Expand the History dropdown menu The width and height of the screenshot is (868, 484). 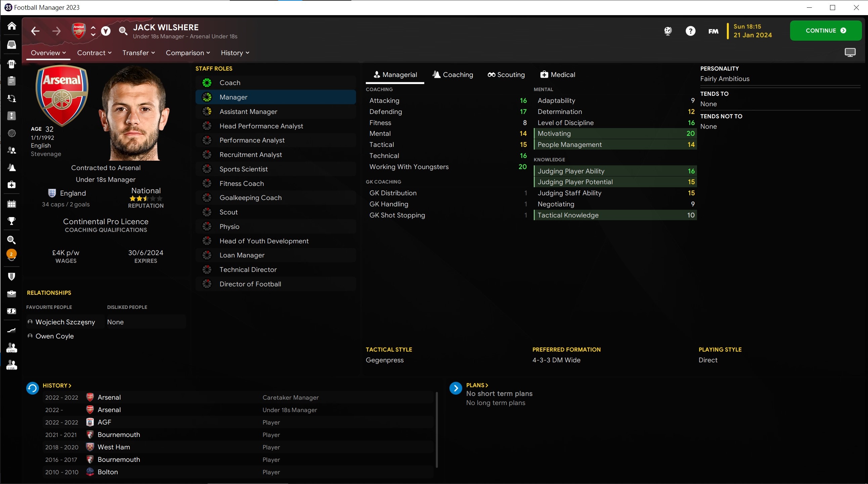(235, 53)
